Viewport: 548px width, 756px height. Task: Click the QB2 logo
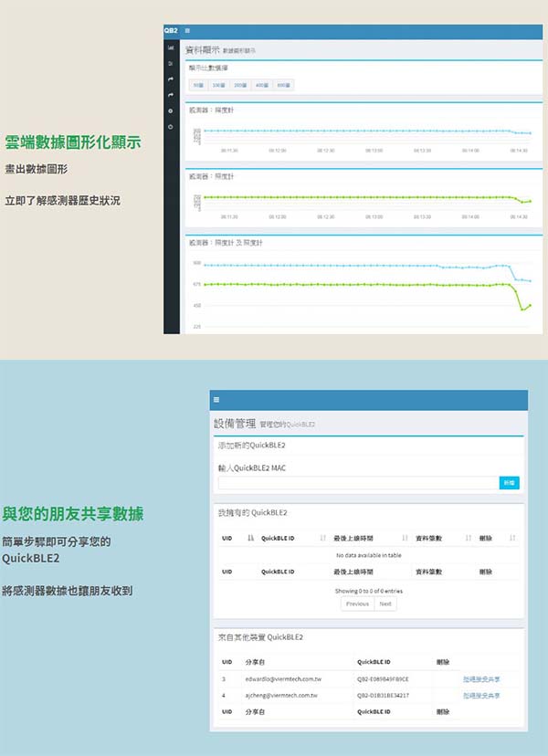(171, 31)
